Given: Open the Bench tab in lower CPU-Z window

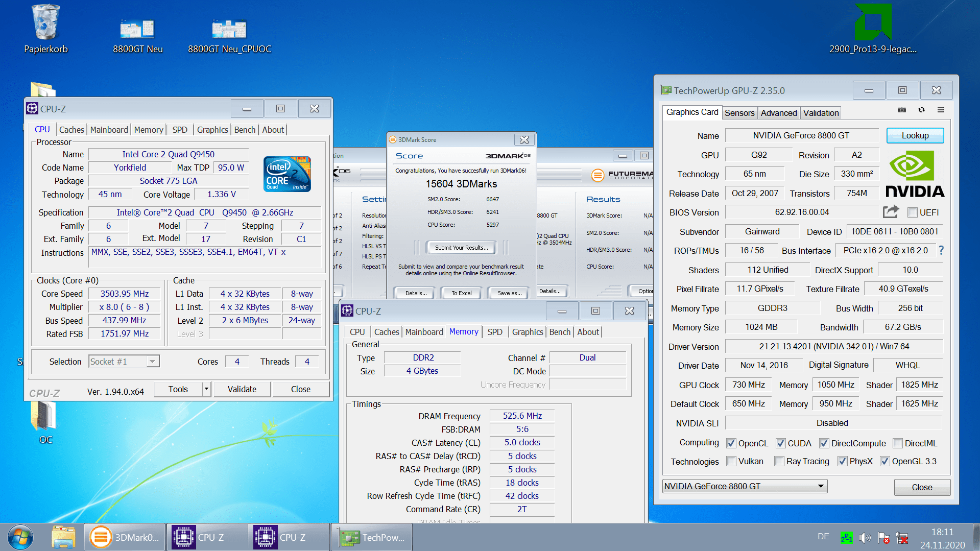Looking at the screenshot, I should coord(560,332).
